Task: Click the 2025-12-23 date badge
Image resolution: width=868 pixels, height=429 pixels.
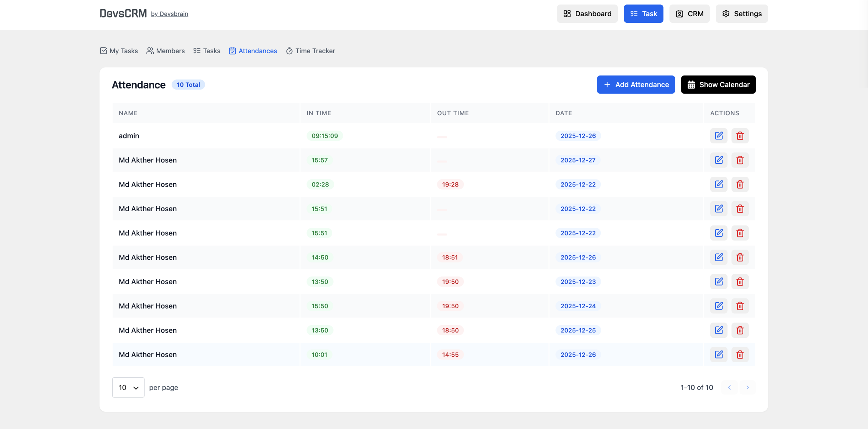Action: point(578,281)
